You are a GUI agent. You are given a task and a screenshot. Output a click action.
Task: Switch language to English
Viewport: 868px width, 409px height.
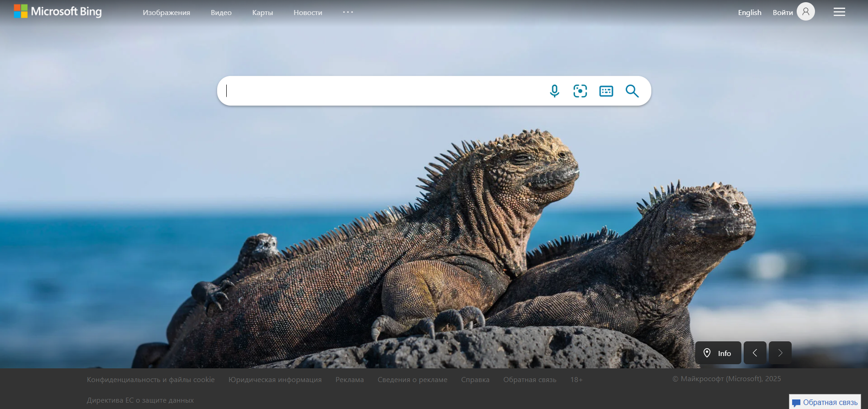[x=749, y=12]
